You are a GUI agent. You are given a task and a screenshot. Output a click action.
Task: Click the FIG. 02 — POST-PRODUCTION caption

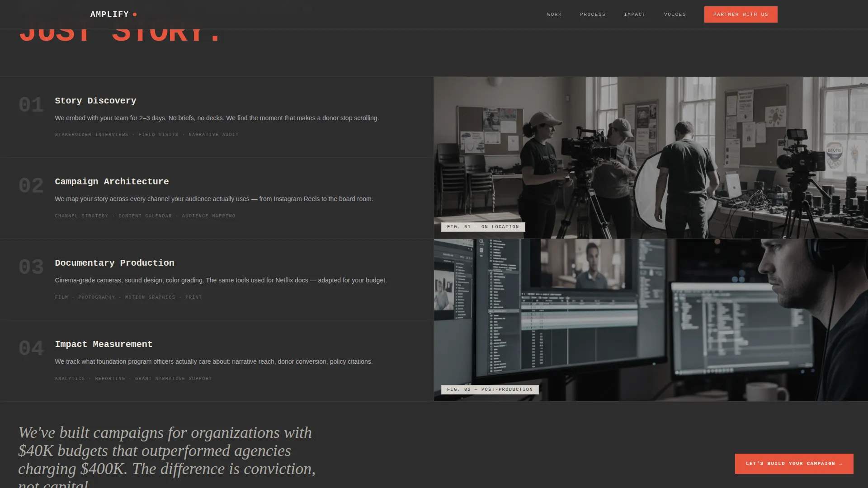(490, 389)
